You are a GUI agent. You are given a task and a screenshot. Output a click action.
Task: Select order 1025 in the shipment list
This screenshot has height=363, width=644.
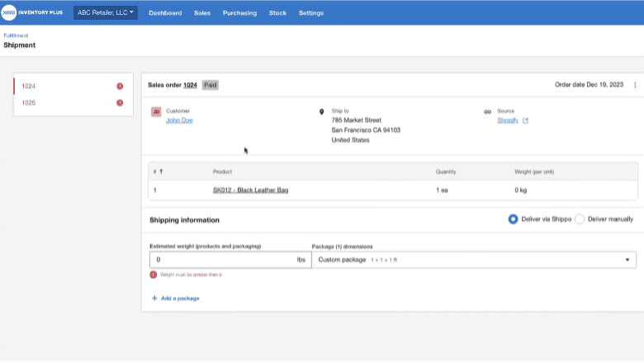30,103
